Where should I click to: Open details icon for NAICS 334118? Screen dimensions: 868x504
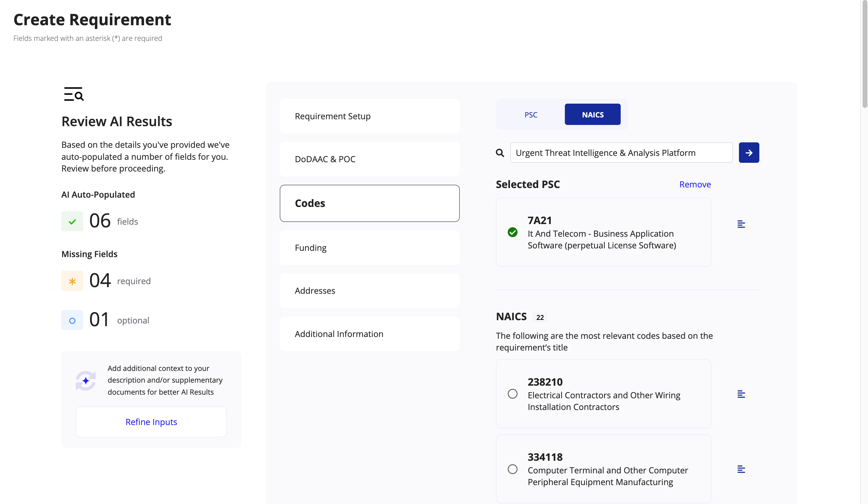pos(741,469)
